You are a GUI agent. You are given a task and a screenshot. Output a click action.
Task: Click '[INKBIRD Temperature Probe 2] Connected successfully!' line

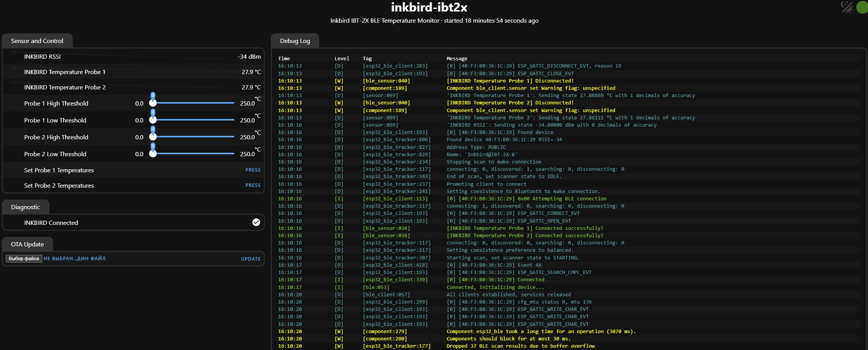pos(525,235)
